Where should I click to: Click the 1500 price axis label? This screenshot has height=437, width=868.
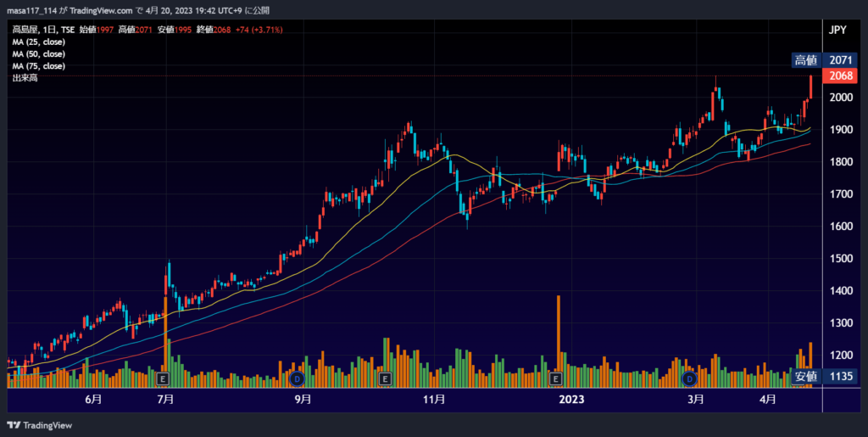tap(840, 258)
